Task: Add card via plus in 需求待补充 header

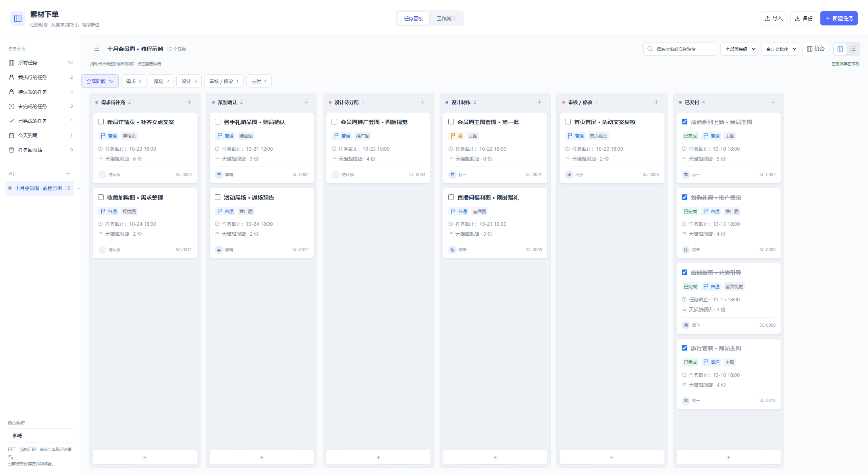Action: pyautogui.click(x=189, y=102)
